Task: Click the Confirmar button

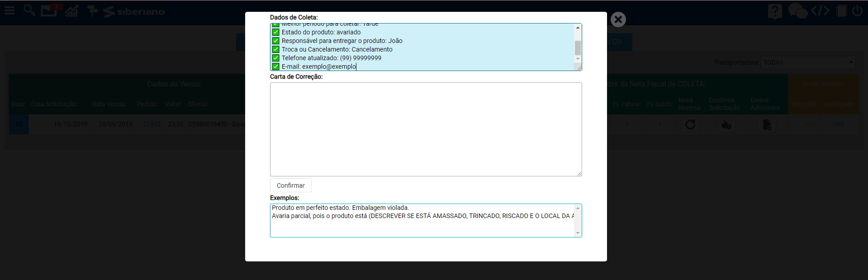Action: click(x=290, y=185)
